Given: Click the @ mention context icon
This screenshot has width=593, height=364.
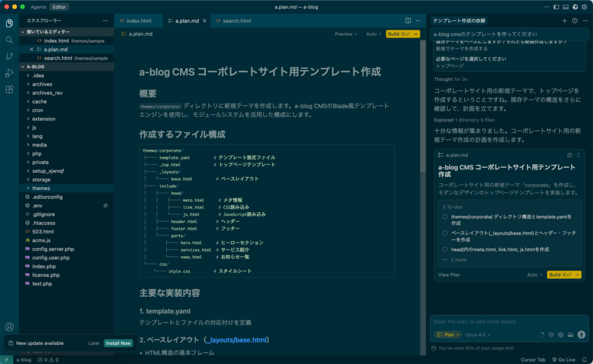Looking at the screenshot, I should 551,334.
